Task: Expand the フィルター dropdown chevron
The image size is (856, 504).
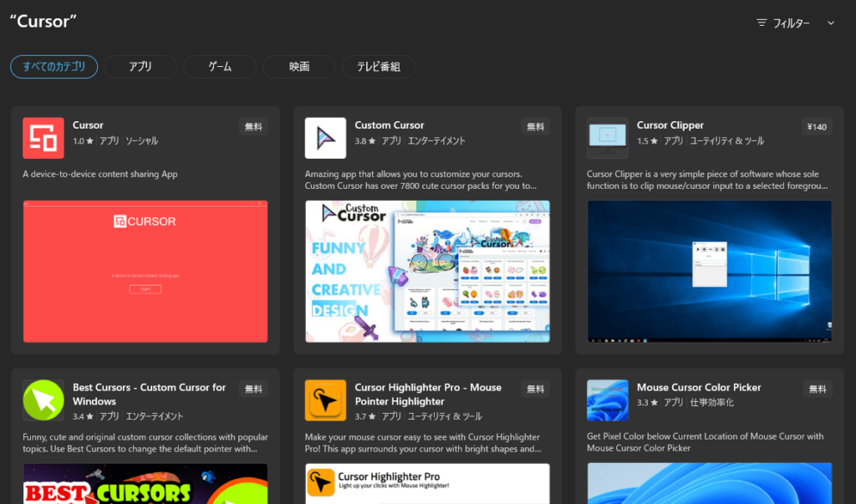Action: pos(831,23)
